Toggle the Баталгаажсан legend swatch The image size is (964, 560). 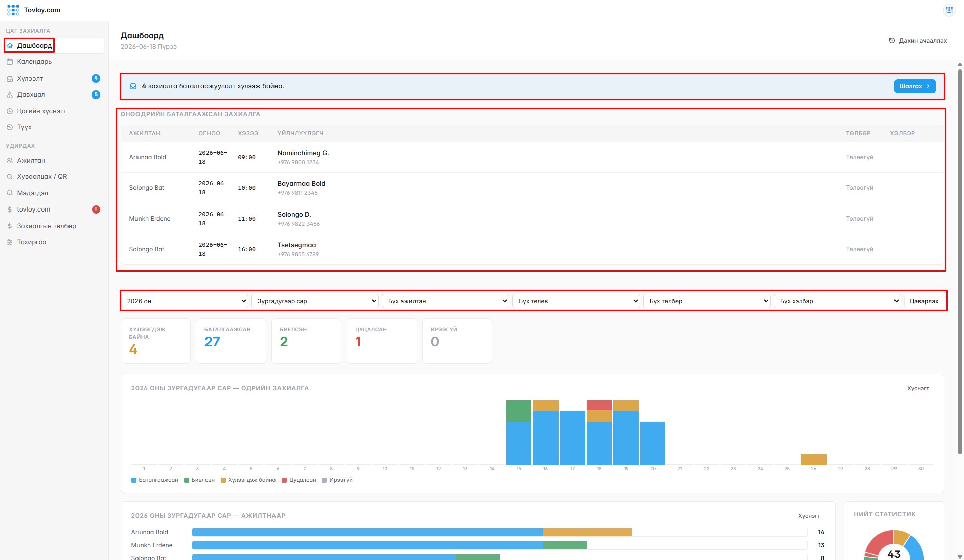coord(134,480)
